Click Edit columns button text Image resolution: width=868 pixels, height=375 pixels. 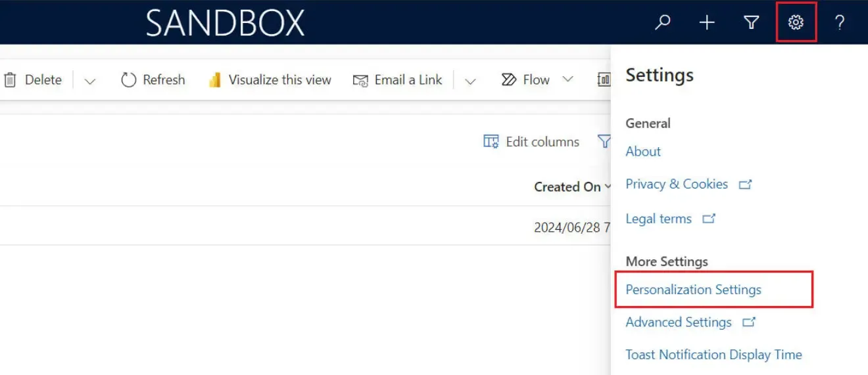coord(542,142)
